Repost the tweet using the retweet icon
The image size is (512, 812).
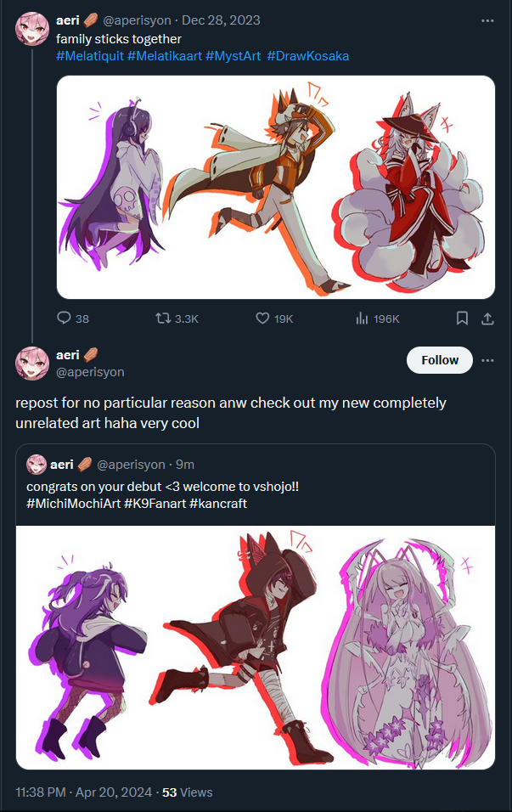coord(163,318)
